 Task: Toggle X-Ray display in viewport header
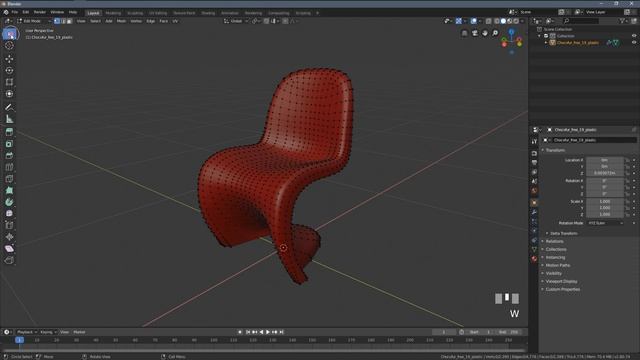[x=489, y=21]
